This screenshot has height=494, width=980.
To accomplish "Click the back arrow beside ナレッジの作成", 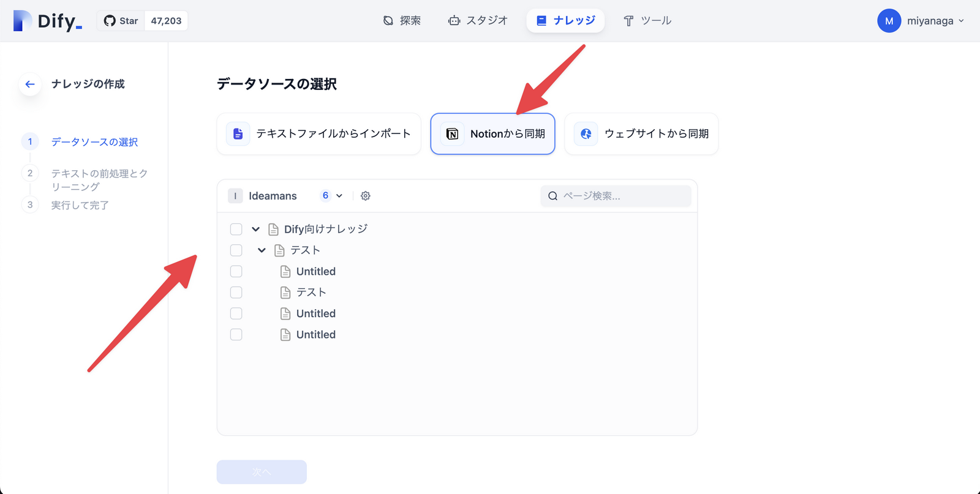I will (x=30, y=84).
